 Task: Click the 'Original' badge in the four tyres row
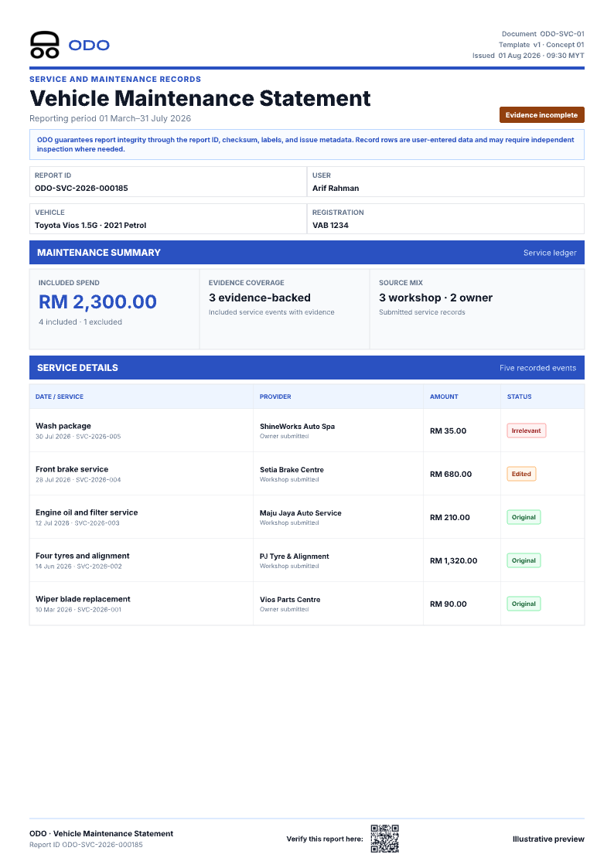(524, 560)
